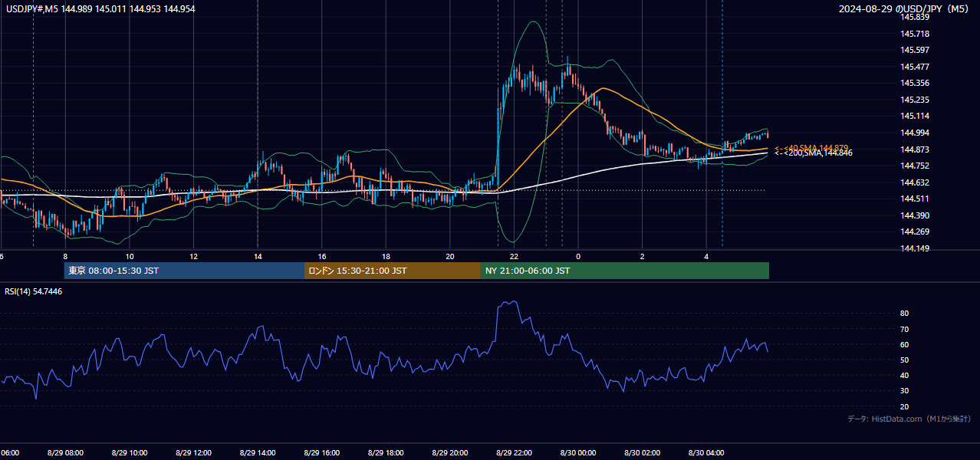Click the 145.114 price axis label
The image size is (980, 460).
915,116
